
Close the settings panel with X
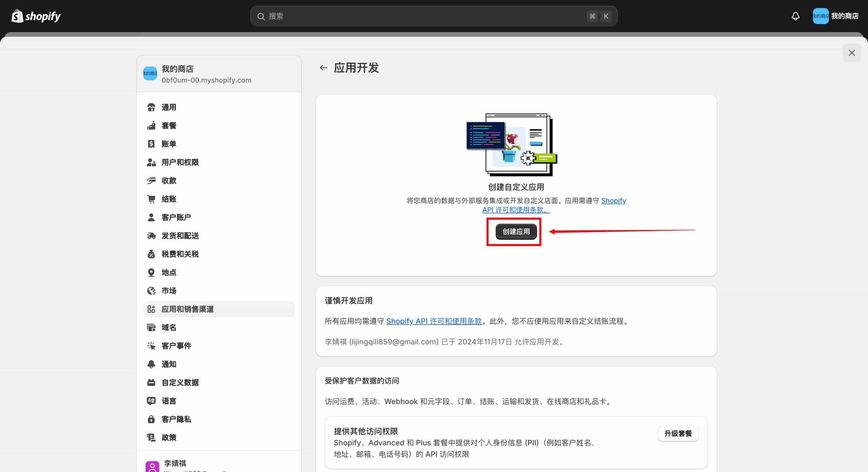(851, 53)
